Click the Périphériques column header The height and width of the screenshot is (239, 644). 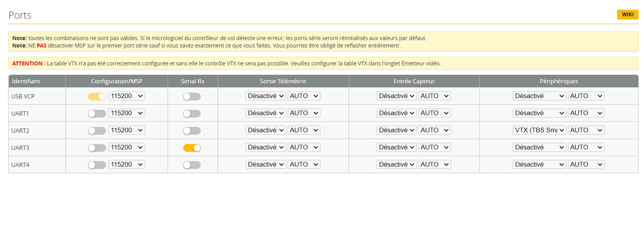pyautogui.click(x=559, y=81)
